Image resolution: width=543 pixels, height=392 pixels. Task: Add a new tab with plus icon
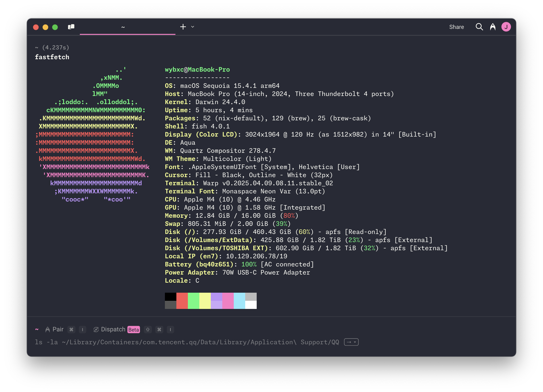pos(183,27)
